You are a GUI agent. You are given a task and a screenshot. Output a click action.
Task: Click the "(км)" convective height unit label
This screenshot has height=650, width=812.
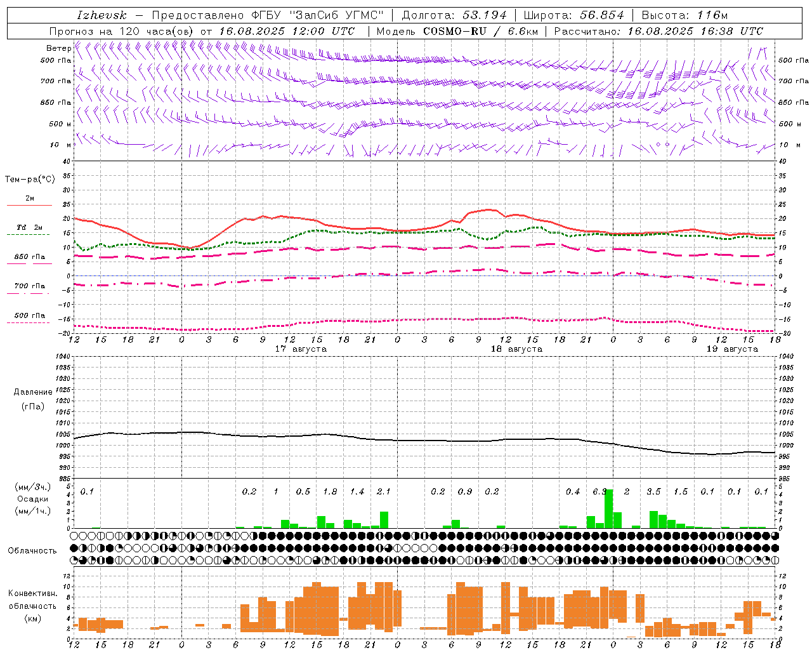click(x=33, y=618)
